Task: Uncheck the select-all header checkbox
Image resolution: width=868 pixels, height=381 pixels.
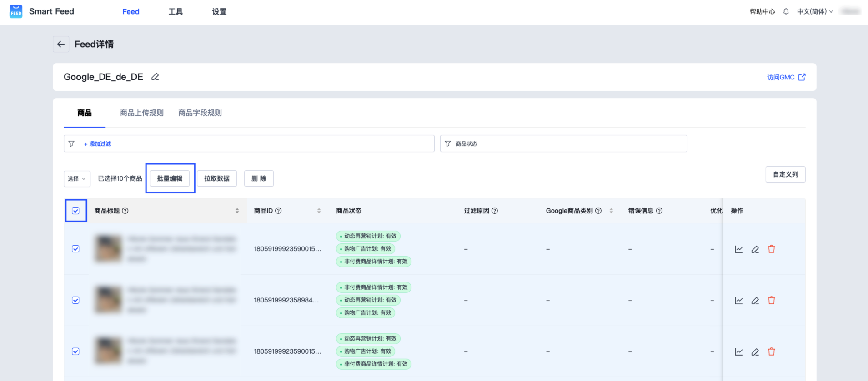Action: tap(75, 211)
